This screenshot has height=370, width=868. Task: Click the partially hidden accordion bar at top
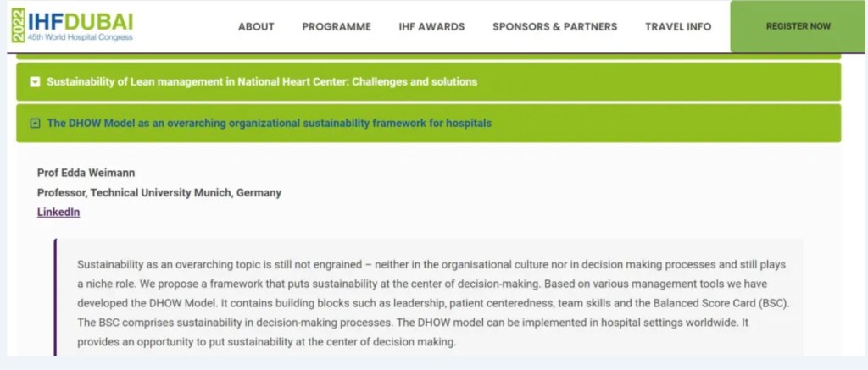[x=428, y=56]
